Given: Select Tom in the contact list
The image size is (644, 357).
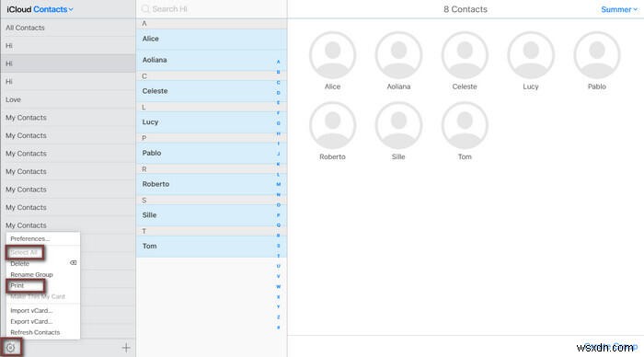Looking at the screenshot, I should pos(212,246).
